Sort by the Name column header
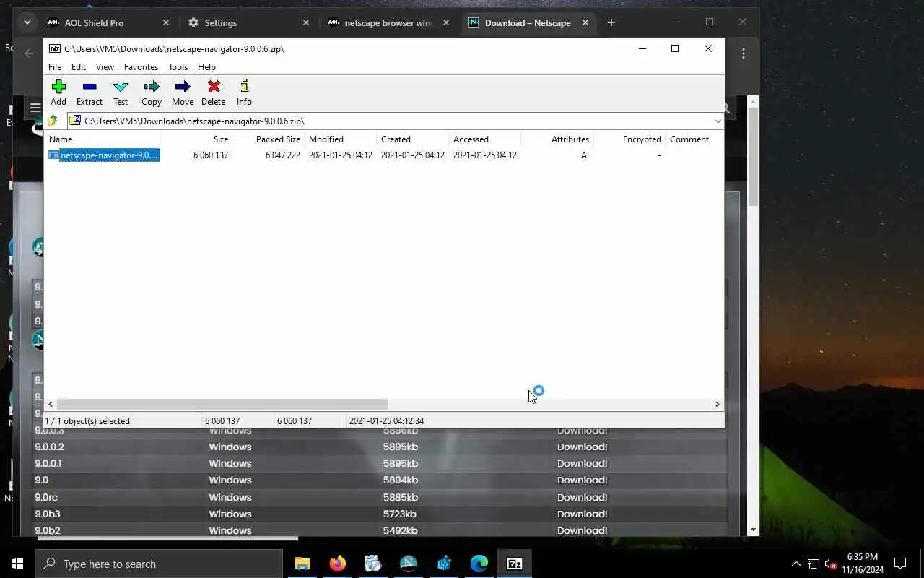This screenshot has height=578, width=924. point(103,139)
